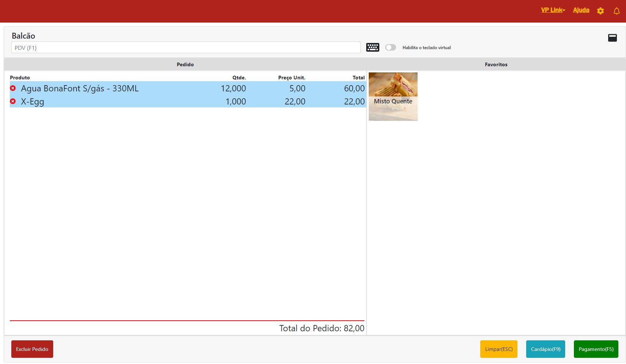Click the Pedido panel header
The image size is (626, 364).
click(x=185, y=64)
